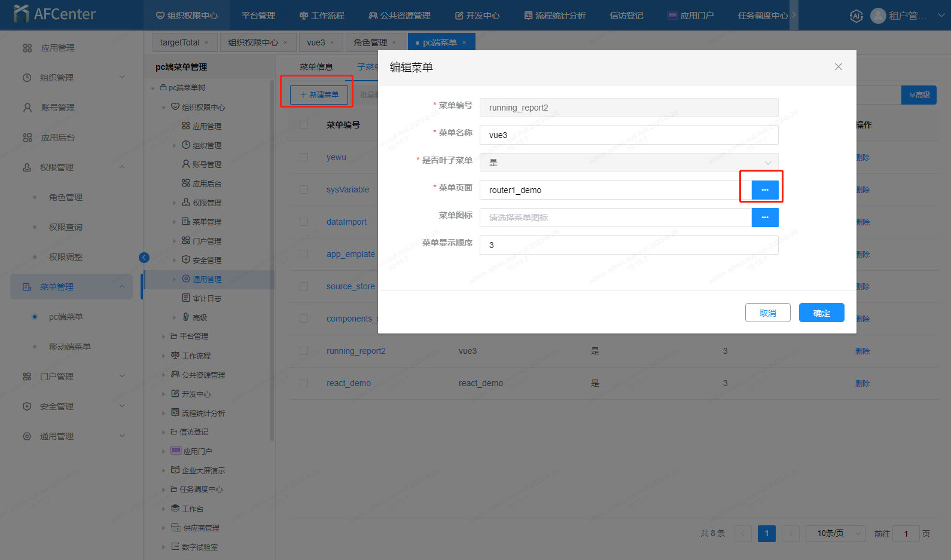Open the 10条/页 page size dropdown
951x560 pixels.
click(834, 534)
